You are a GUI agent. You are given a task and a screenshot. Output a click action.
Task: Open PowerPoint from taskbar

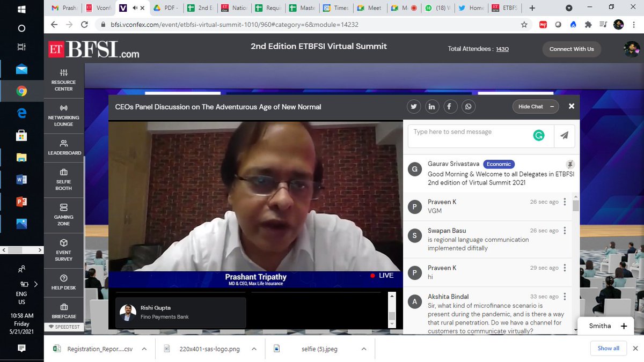21,202
